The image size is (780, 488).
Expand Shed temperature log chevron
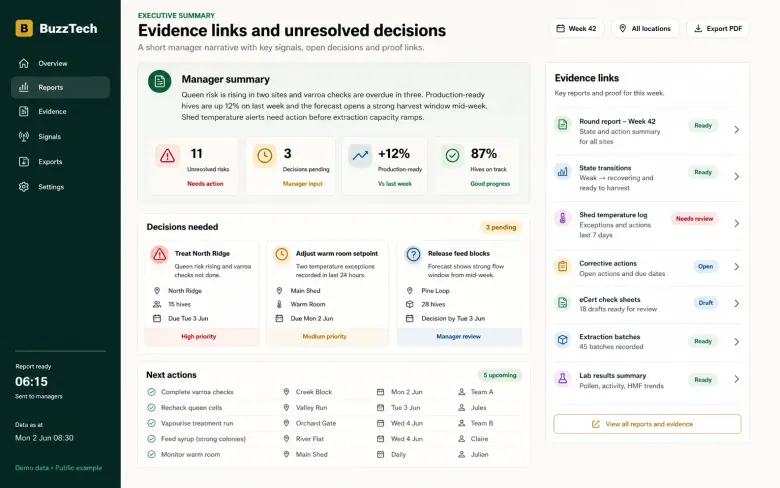point(737,223)
